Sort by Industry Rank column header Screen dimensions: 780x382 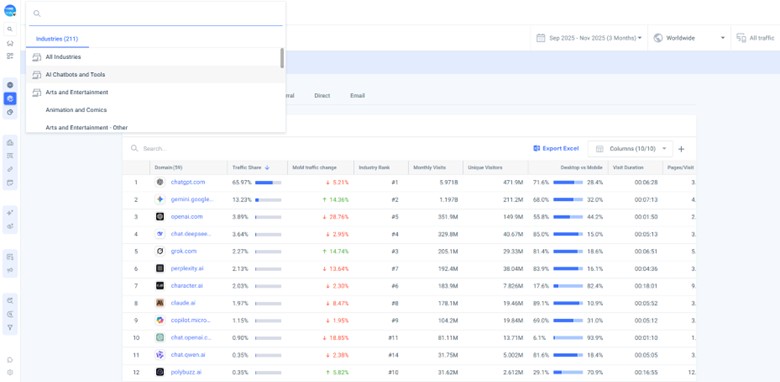pyautogui.click(x=374, y=168)
